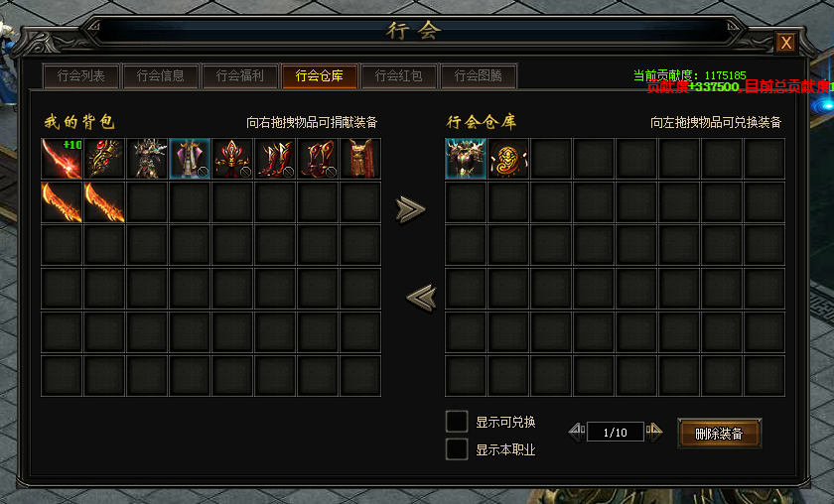The image size is (834, 504).
Task: Click the left-pointing exchange arrow
Action: tap(421, 298)
